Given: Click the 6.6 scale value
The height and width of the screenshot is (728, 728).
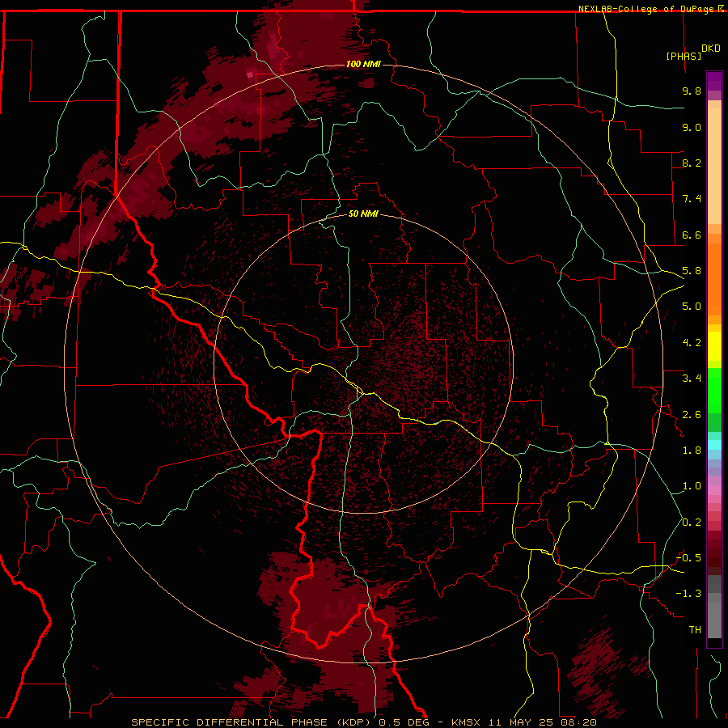Looking at the screenshot, I should coord(692,235).
